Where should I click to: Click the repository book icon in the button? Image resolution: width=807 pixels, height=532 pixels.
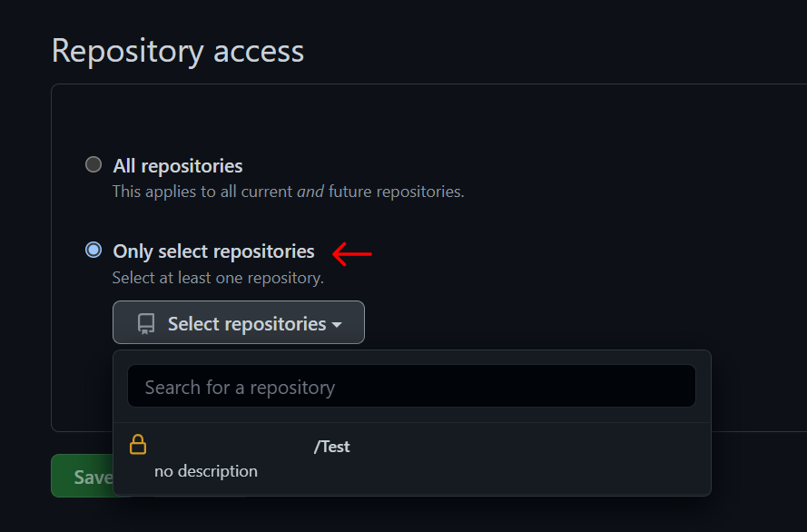pyautogui.click(x=146, y=324)
